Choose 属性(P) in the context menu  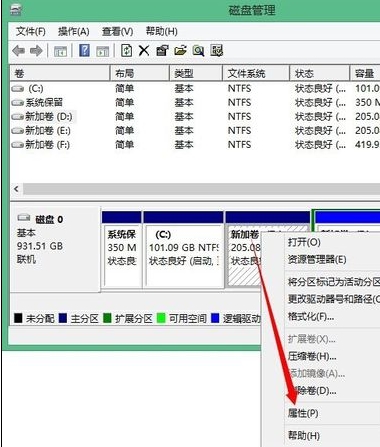tap(303, 413)
